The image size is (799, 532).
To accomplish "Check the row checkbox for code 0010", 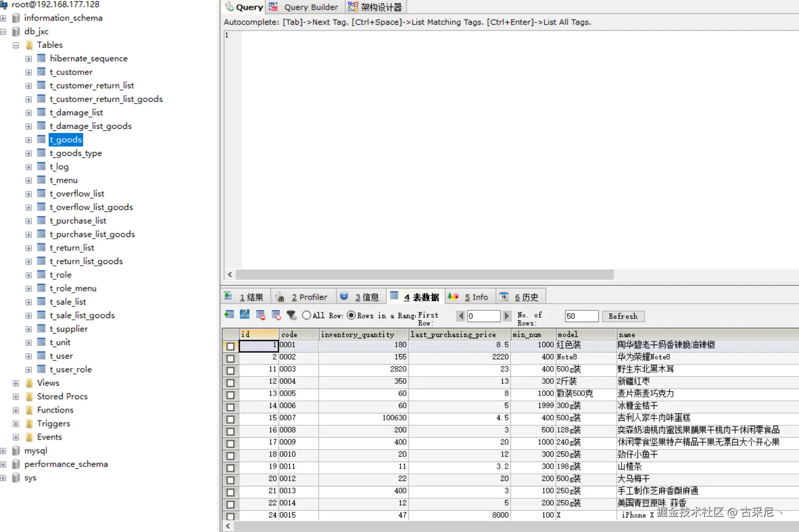I will coord(230,455).
